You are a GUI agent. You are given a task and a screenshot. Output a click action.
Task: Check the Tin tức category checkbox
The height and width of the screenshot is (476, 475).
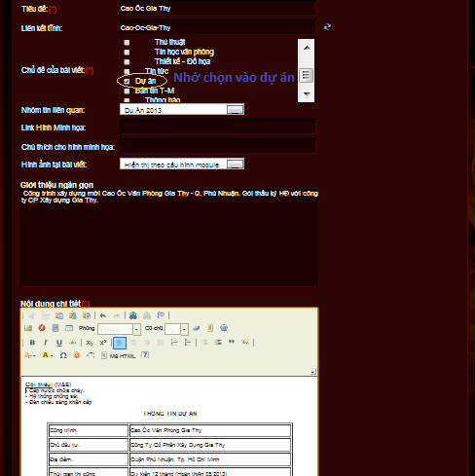click(x=127, y=71)
